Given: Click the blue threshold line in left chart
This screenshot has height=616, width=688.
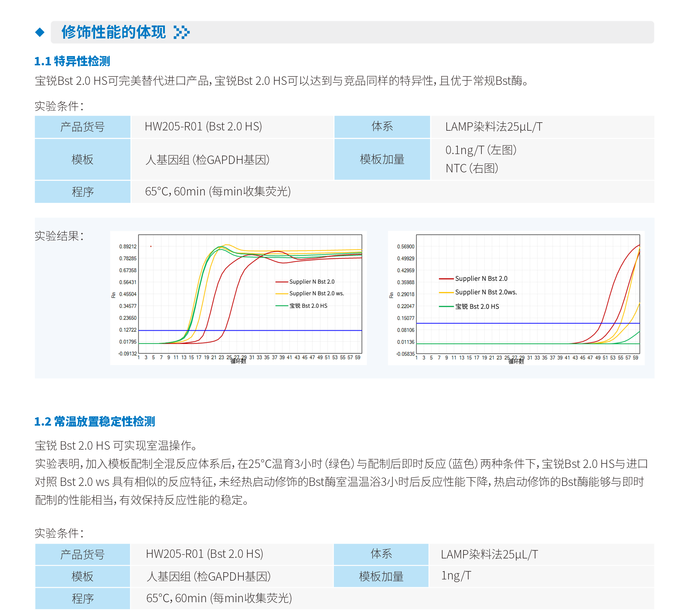Looking at the screenshot, I should 305,330.
